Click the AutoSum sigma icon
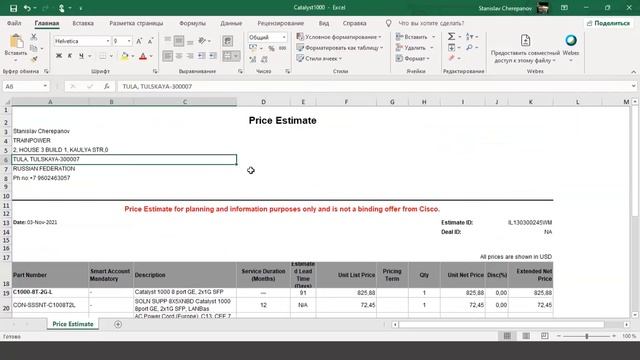Viewport: 640px width, 360px height. pos(451,37)
